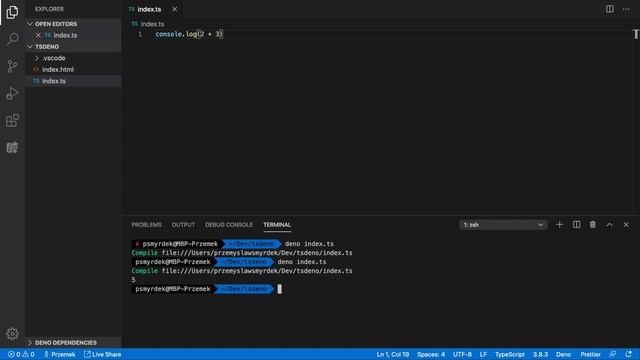Open the 1: zsh terminal selector dropdown
Screen dimensions: 640x360
tap(503, 225)
